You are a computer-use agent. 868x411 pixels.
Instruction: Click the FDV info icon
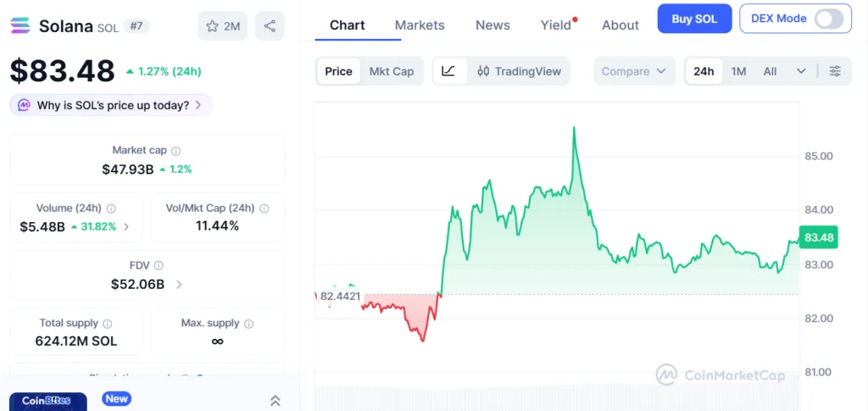(159, 265)
